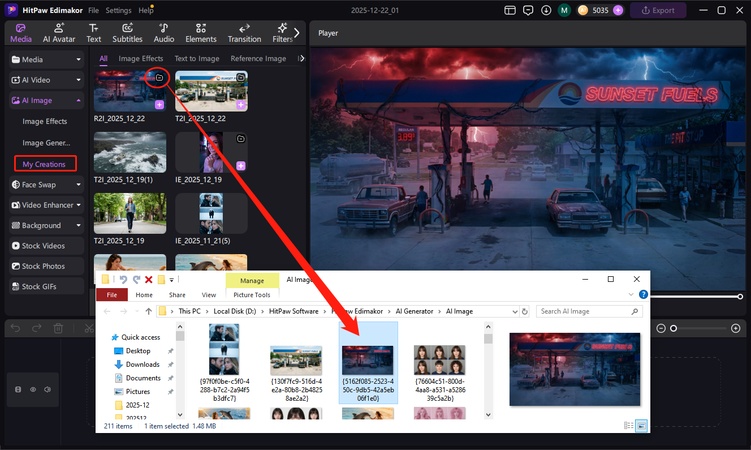Open the Transition tool panel
The height and width of the screenshot is (450, 751).
click(244, 33)
